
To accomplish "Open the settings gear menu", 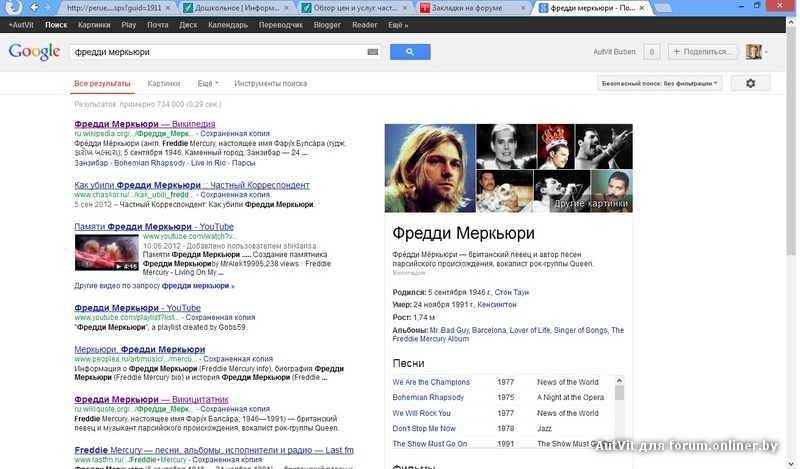I will [751, 84].
